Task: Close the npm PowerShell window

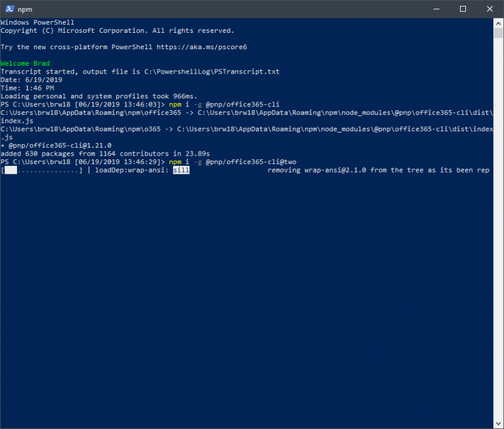Action: click(490, 9)
